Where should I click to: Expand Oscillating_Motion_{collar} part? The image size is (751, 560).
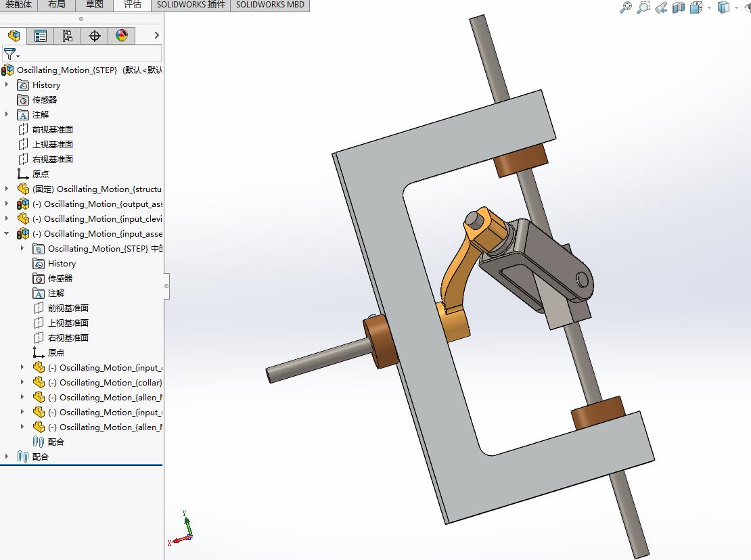(22, 382)
